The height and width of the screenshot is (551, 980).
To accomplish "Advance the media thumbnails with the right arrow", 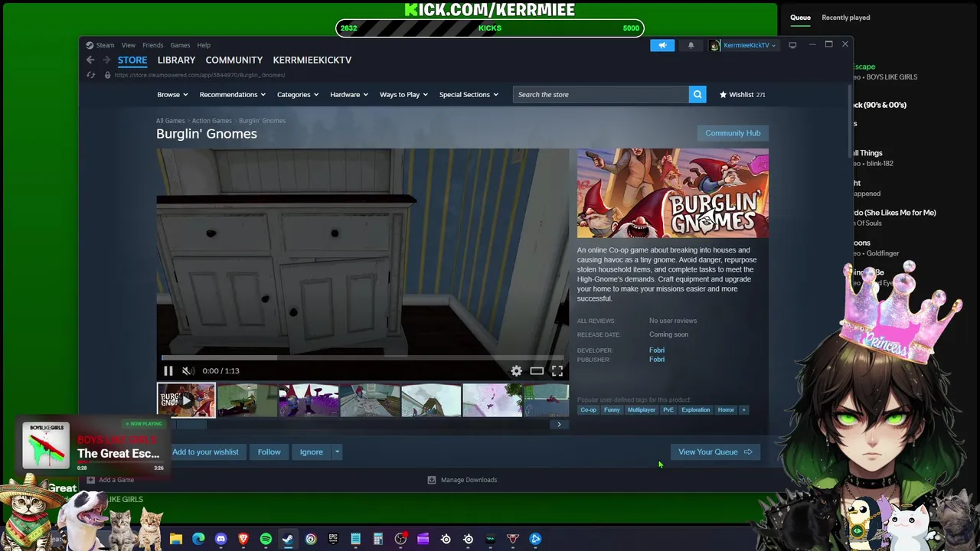I will (559, 425).
